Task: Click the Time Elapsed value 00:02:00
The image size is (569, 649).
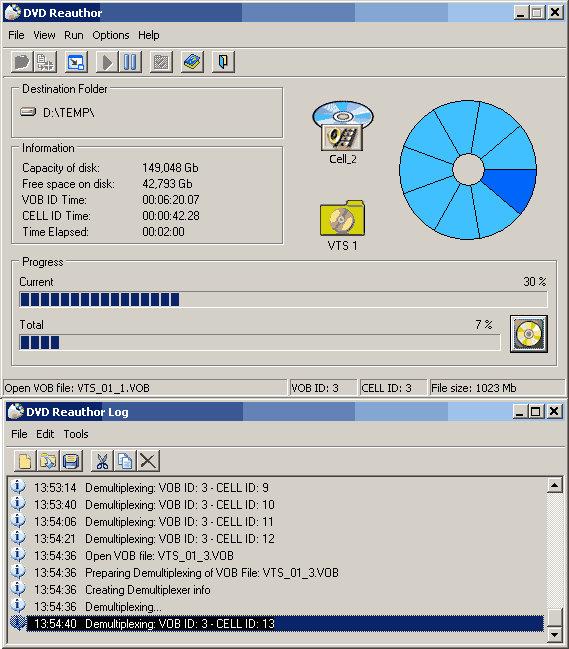Action: [163, 231]
